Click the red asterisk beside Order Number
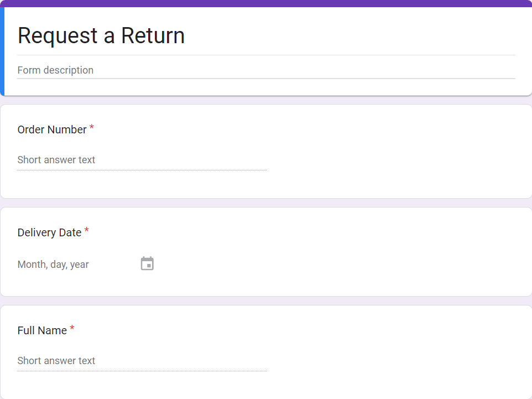Image resolution: width=532 pixels, height=399 pixels. (x=92, y=128)
